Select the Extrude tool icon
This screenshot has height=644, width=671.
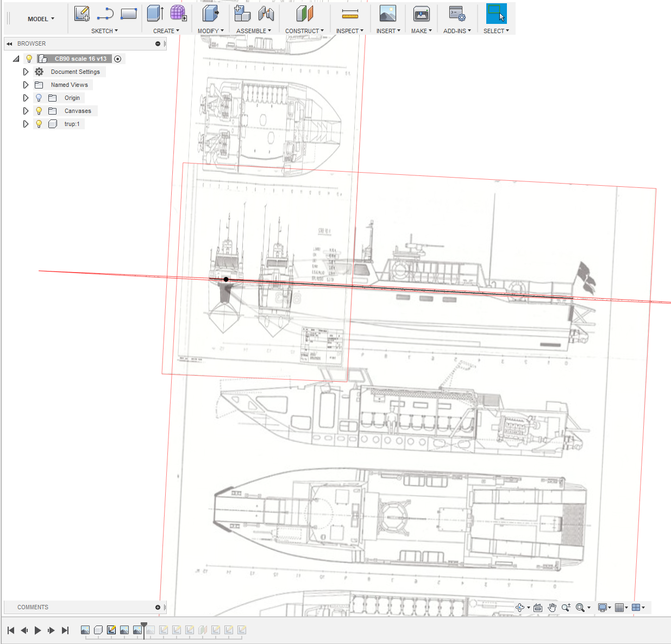point(155,14)
